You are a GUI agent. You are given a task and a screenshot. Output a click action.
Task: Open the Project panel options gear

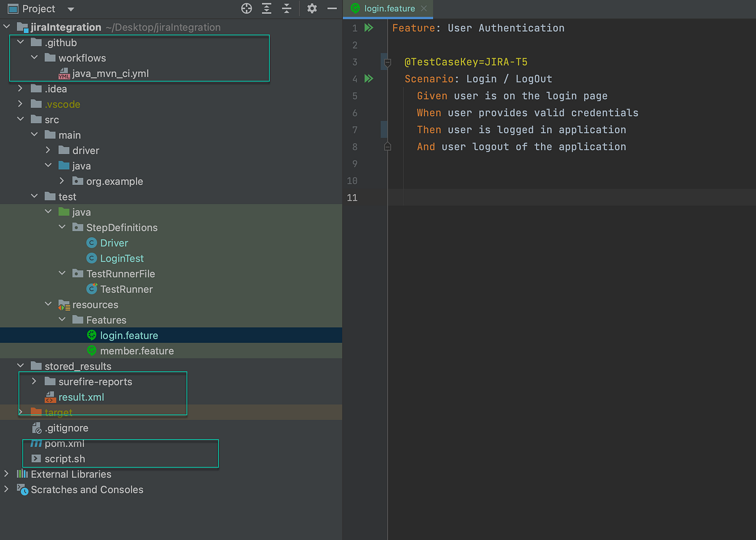click(312, 8)
